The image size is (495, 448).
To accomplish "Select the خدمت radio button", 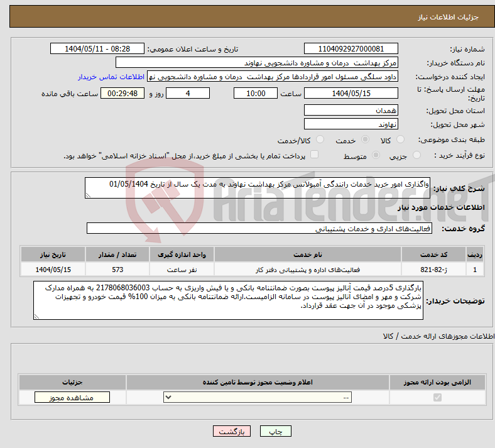I will point(365,139).
